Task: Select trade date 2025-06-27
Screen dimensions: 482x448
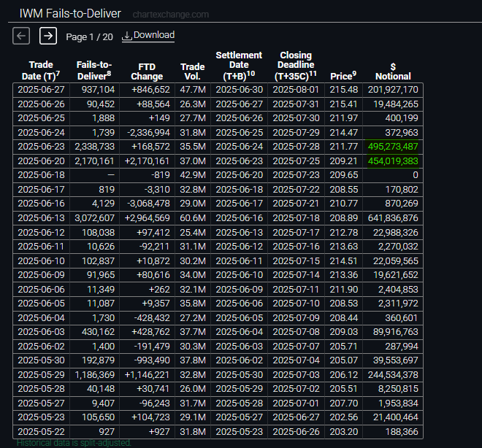Action: pos(41,90)
